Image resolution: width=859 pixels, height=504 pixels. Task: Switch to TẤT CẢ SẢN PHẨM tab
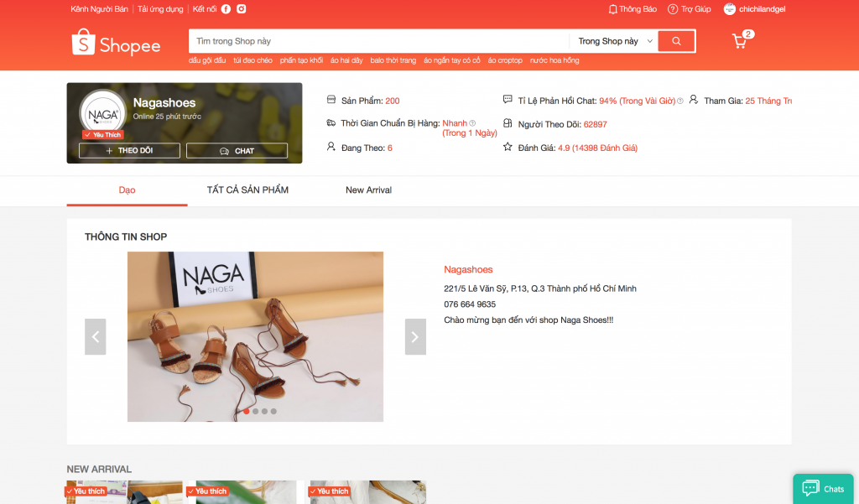247,190
